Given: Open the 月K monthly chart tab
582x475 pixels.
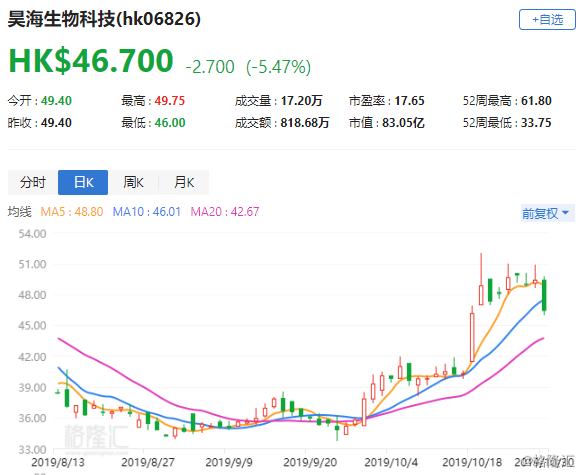Looking at the screenshot, I should coord(184,182).
